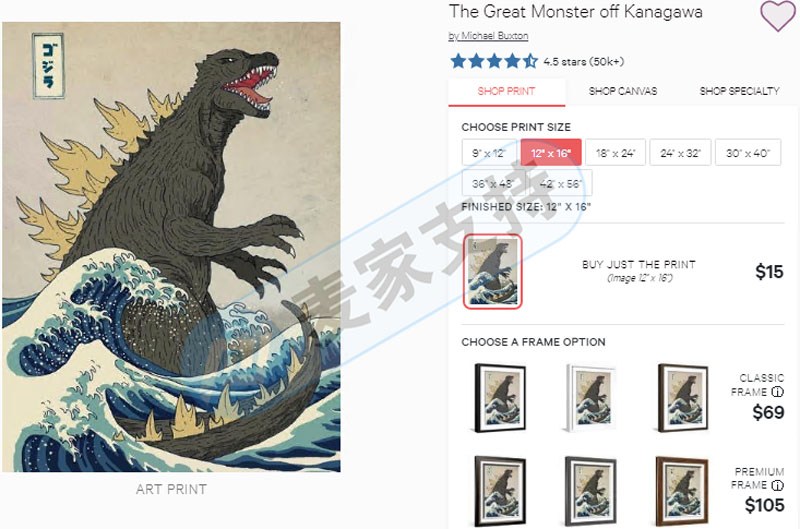This screenshot has height=529, width=800.
Task: Select the black classic frame option
Action: [x=500, y=398]
